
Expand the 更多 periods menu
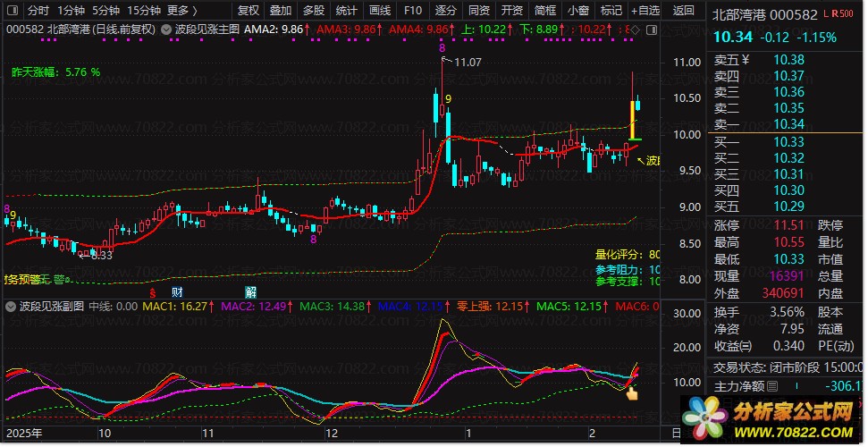pyautogui.click(x=182, y=11)
